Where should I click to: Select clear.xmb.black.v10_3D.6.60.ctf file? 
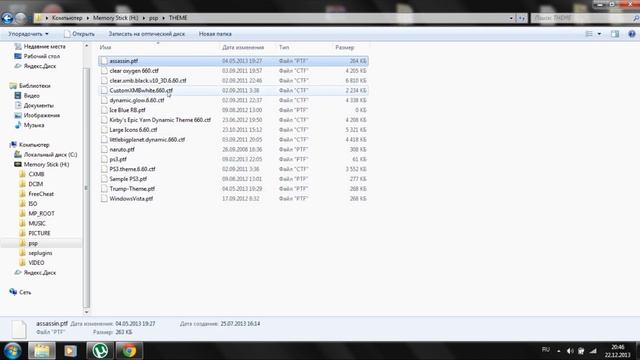[233, 80]
